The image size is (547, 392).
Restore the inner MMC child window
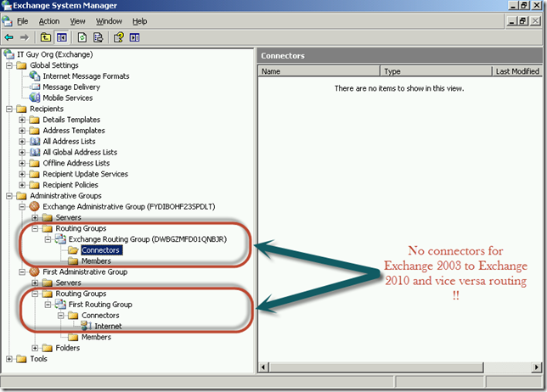pos(522,21)
